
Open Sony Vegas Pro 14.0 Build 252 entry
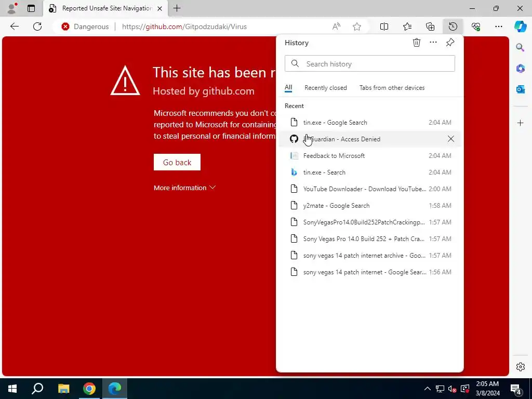pos(369,239)
